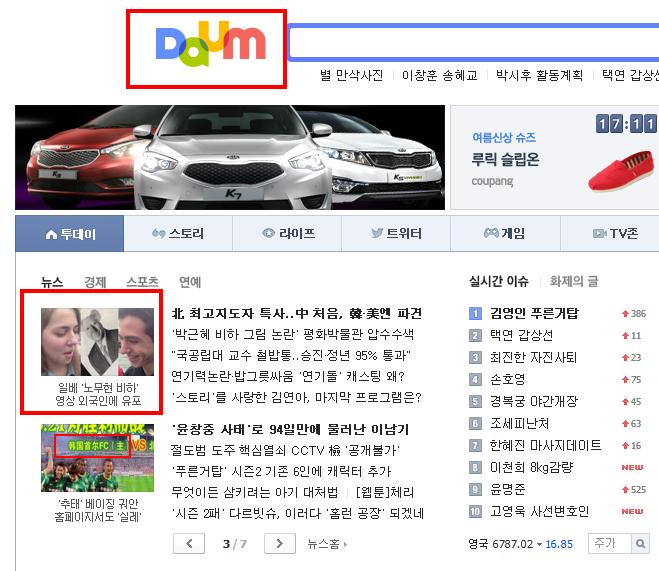Select the 스포츠 news category
Viewport: 659px width, 571px height.
[142, 282]
